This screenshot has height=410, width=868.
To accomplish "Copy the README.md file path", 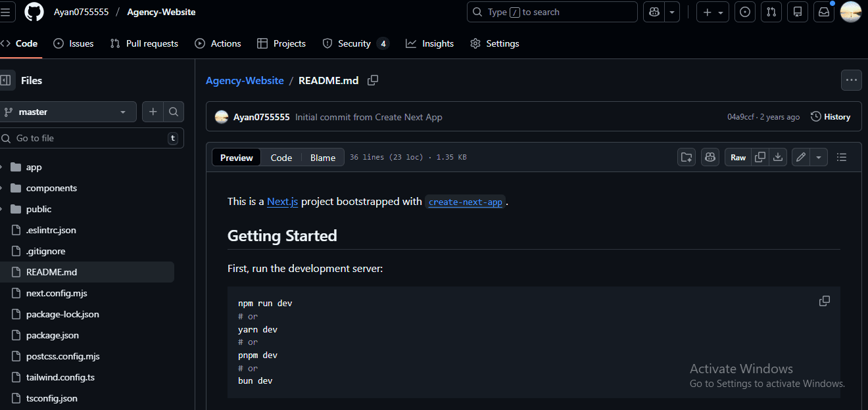I will coord(373,80).
